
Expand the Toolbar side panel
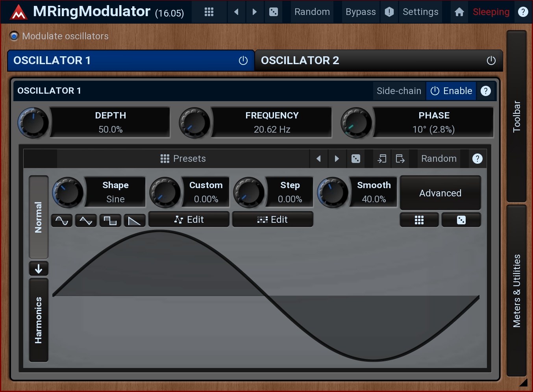pos(516,116)
